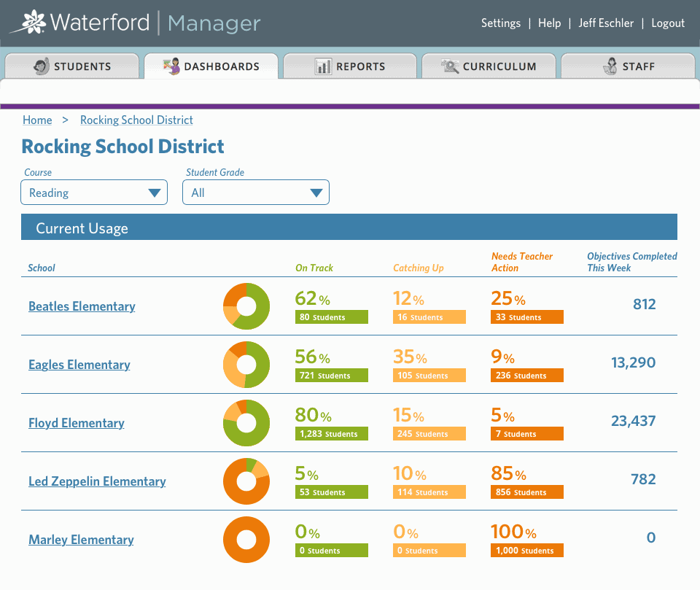This screenshot has width=700, height=590.
Task: Click Beatles orange bar 33 Students
Action: (527, 317)
